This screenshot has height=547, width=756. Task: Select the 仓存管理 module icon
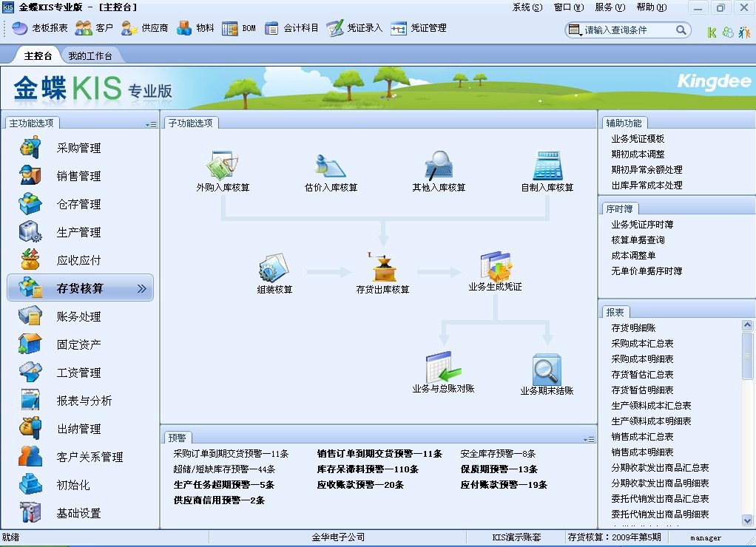click(x=30, y=203)
